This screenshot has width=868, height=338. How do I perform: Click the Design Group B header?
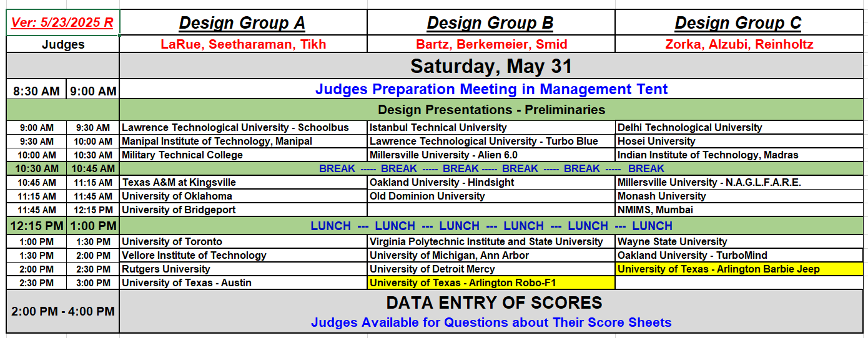point(490,23)
